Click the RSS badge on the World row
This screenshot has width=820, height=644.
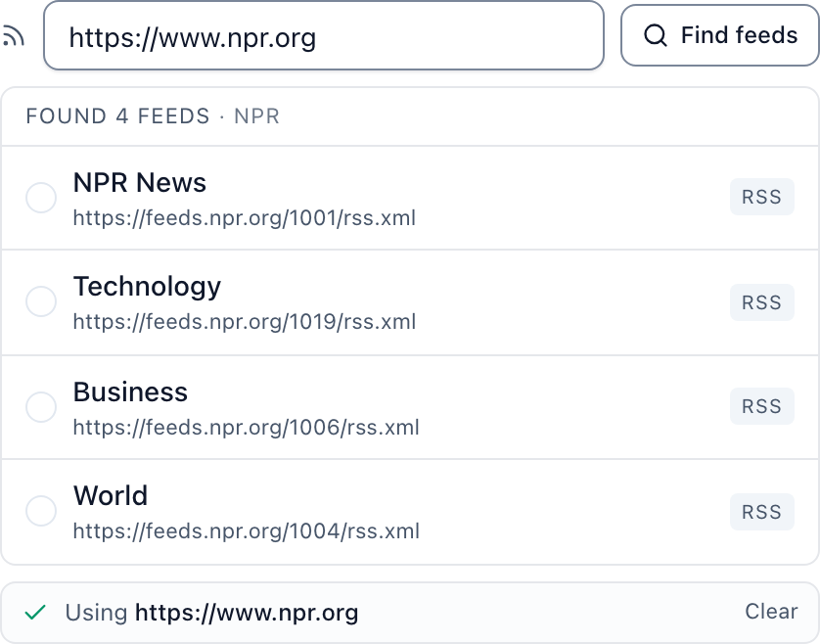click(762, 512)
